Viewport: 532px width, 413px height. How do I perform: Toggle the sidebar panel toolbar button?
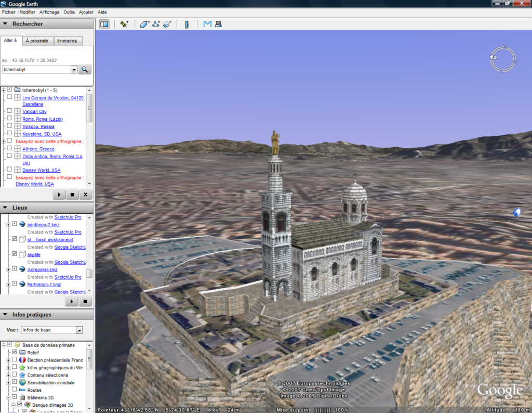coord(104,24)
